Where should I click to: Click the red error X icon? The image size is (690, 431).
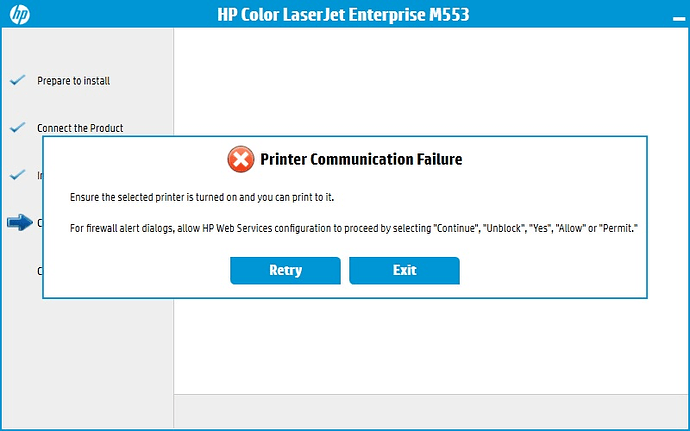(x=241, y=159)
